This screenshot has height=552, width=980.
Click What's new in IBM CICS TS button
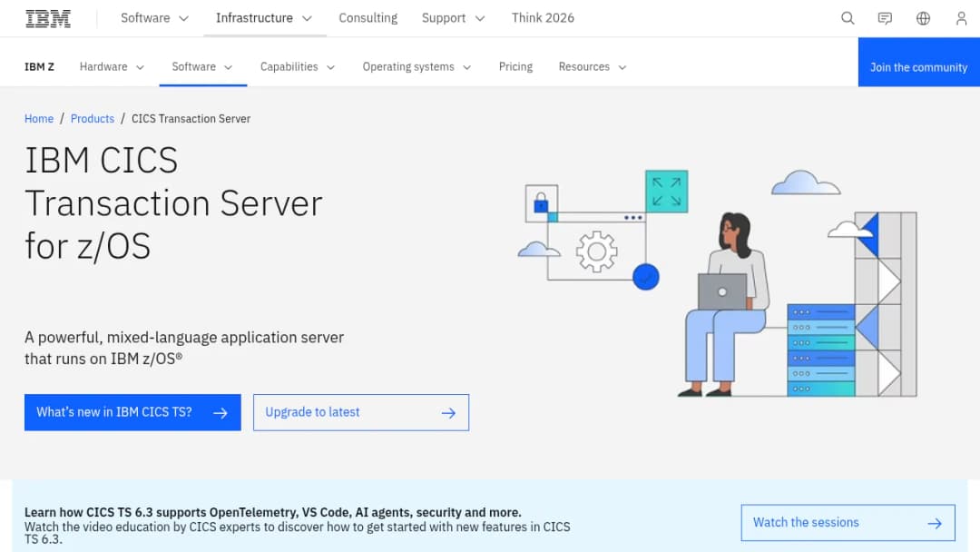tap(132, 412)
